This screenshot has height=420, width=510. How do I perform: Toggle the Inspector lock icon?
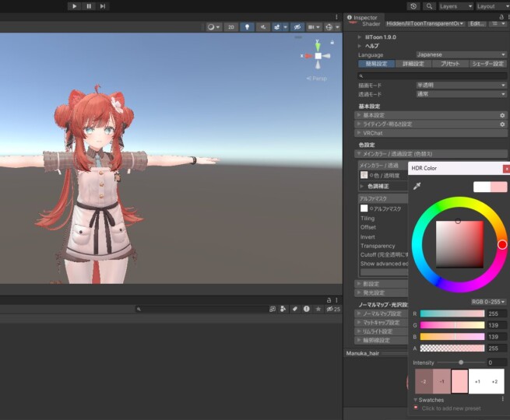point(501,17)
